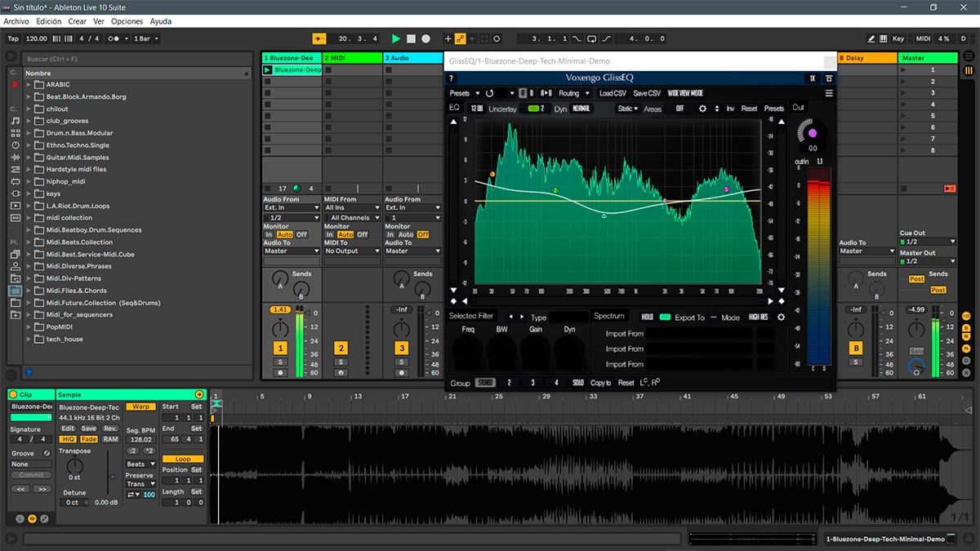Screen dimensions: 980x551
Task: Click the clip Edit button
Action: [68, 429]
